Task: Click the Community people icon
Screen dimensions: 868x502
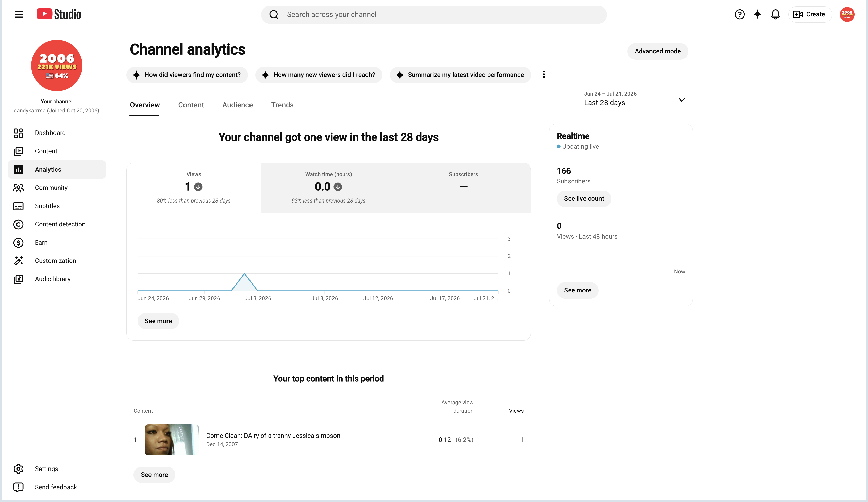Action: pyautogui.click(x=18, y=188)
